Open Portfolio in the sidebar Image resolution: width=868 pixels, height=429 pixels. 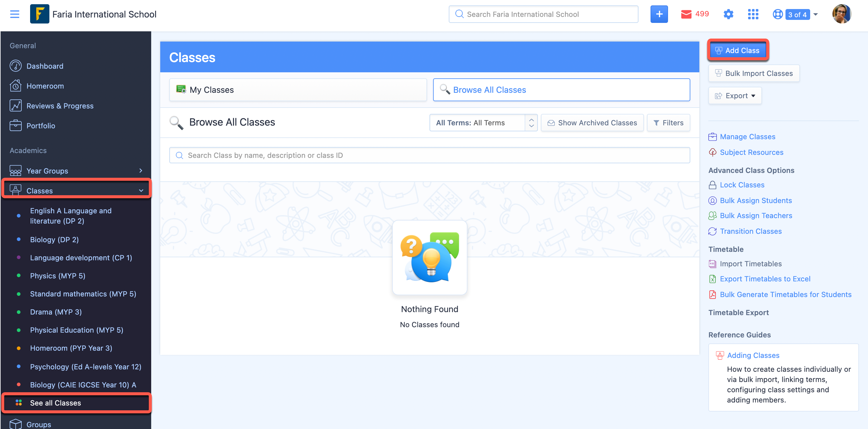coord(40,126)
